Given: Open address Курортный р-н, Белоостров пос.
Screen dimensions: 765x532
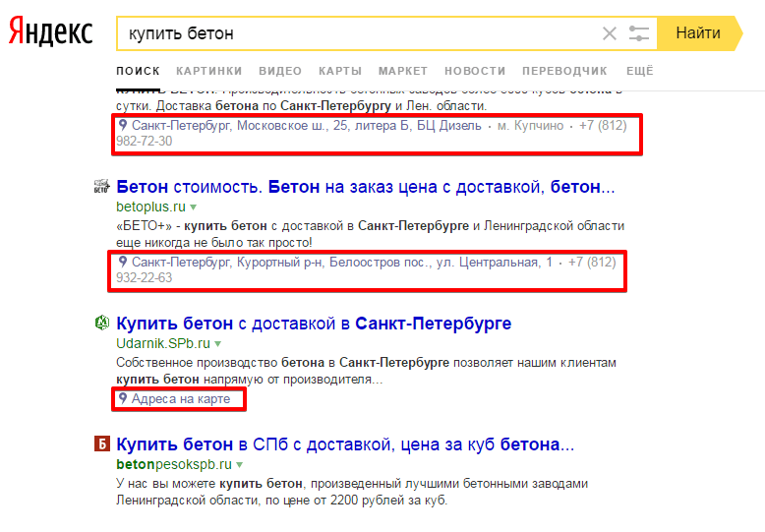Looking at the screenshot, I should pos(342,263).
